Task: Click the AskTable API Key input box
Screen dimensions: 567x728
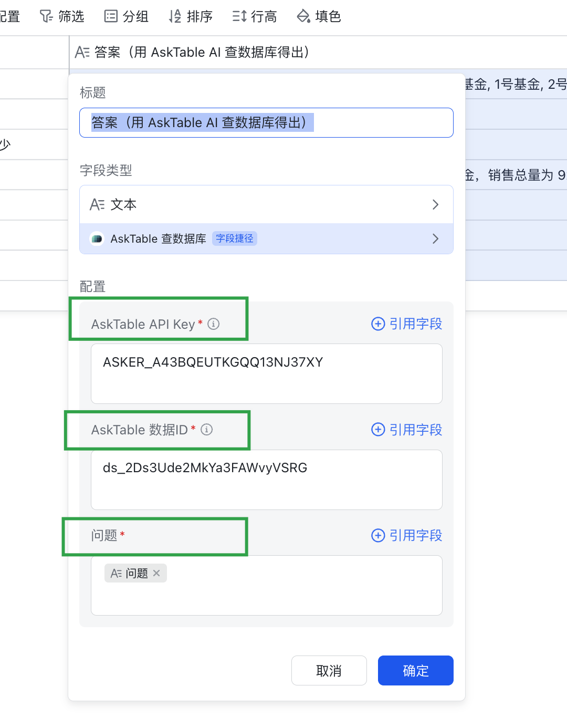Action: pyautogui.click(x=266, y=373)
